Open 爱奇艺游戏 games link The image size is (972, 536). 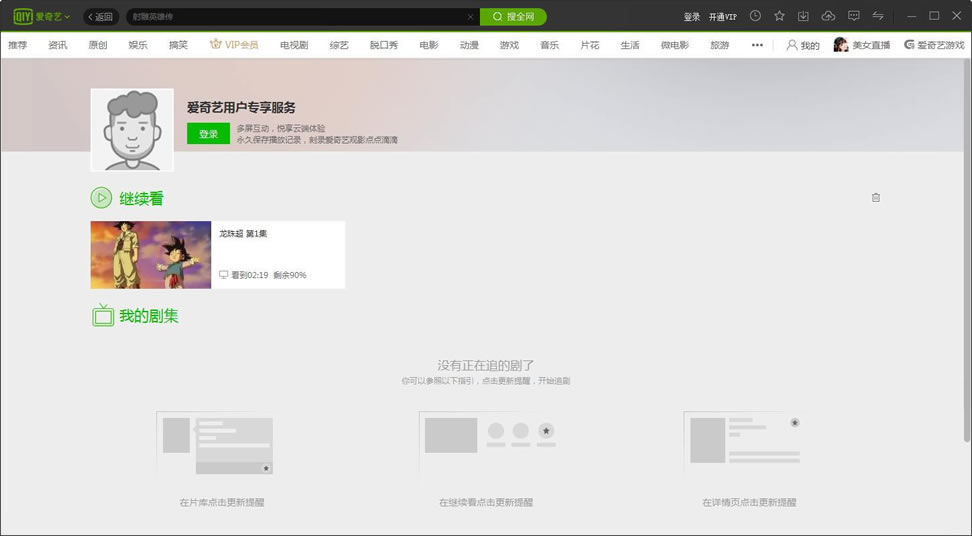point(934,45)
